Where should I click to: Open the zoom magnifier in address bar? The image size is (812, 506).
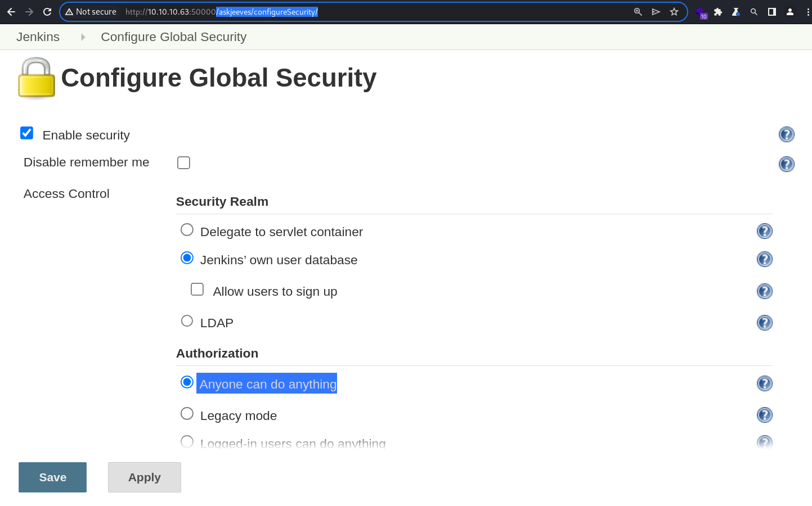tap(638, 12)
